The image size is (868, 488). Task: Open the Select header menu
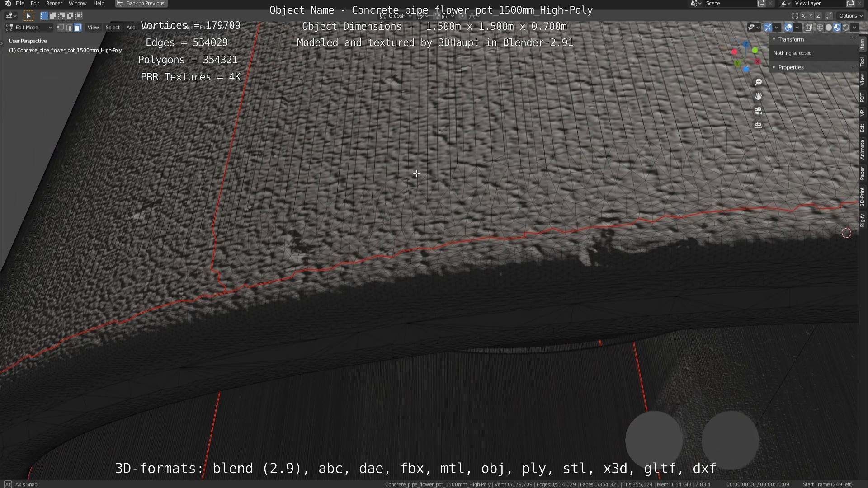[x=113, y=28]
